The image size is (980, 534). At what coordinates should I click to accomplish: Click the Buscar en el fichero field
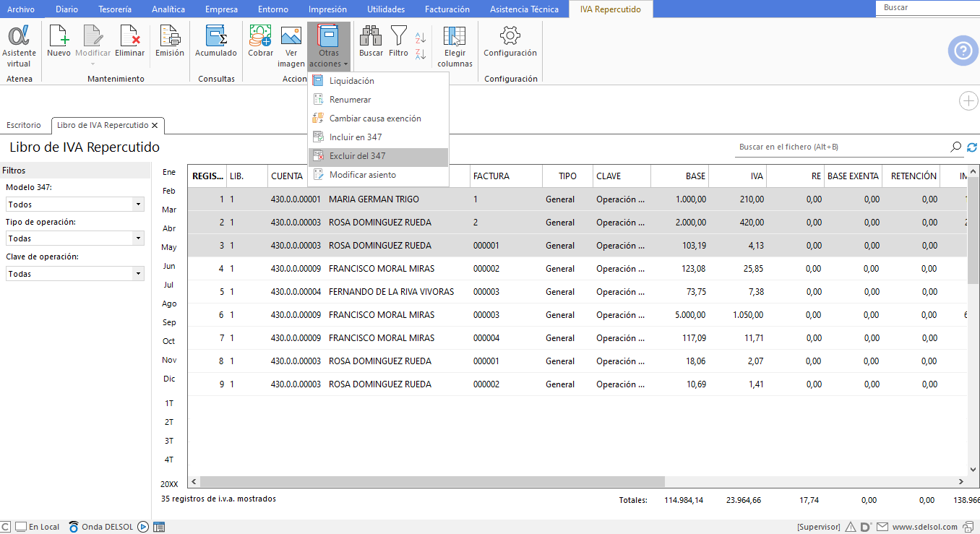(842, 147)
